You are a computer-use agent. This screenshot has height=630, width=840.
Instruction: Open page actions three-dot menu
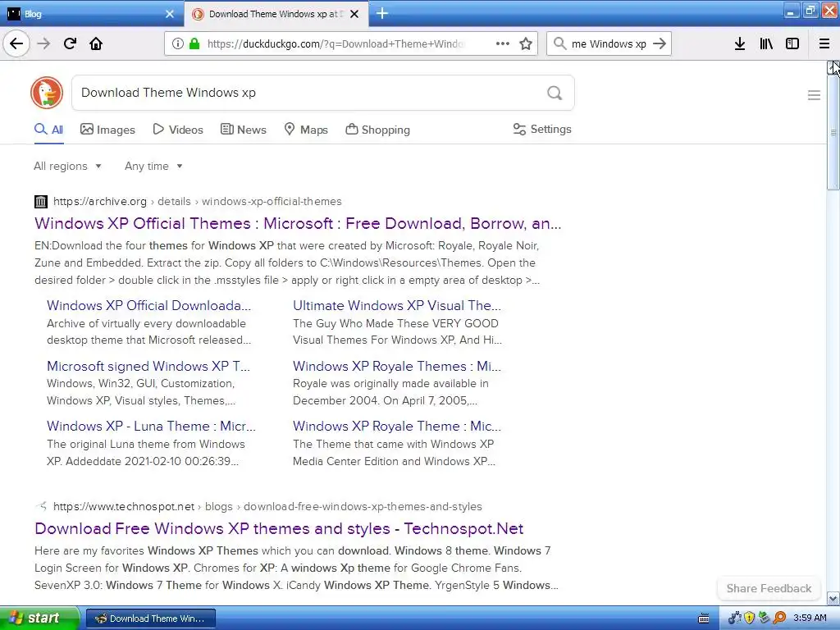pyautogui.click(x=503, y=43)
